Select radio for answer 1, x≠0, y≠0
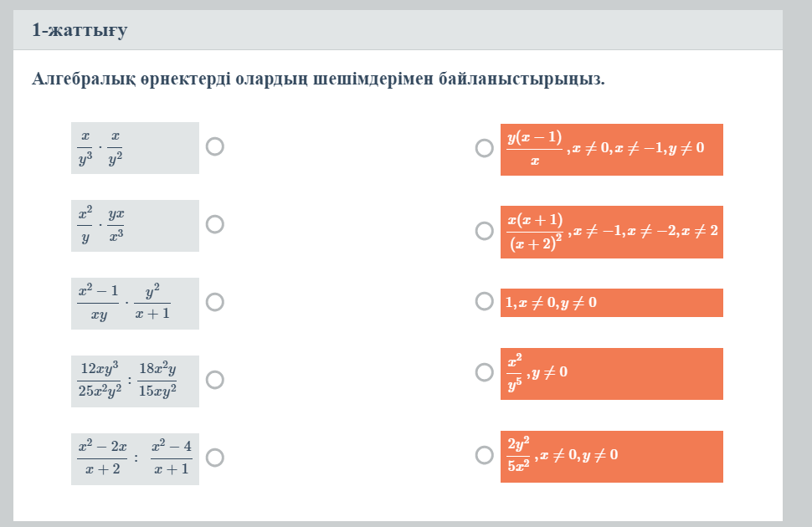This screenshot has width=812, height=527. click(484, 301)
